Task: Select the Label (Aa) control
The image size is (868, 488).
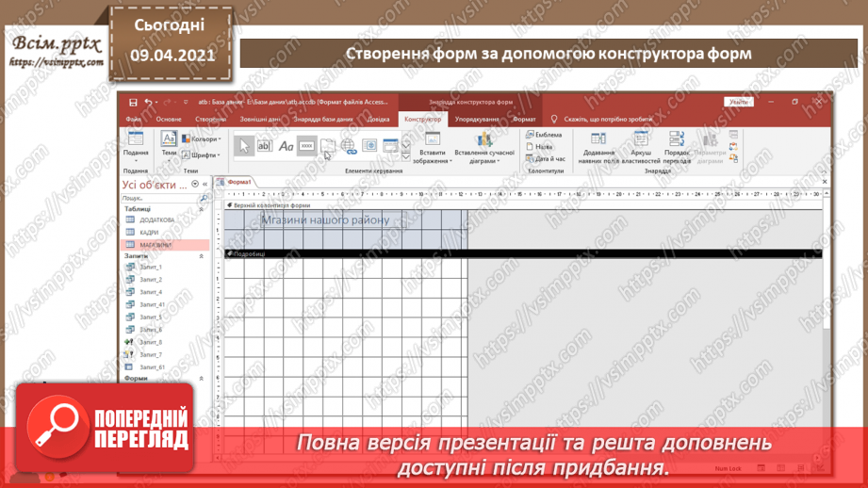Action: click(286, 146)
